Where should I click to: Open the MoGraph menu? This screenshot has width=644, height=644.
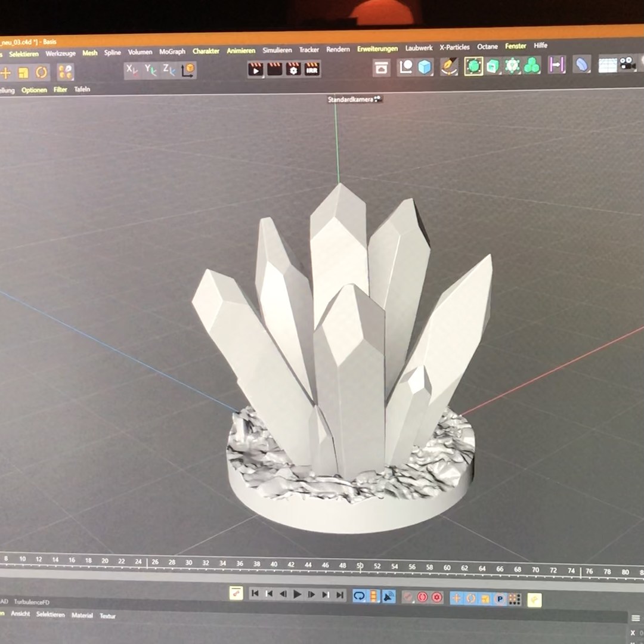click(x=171, y=51)
